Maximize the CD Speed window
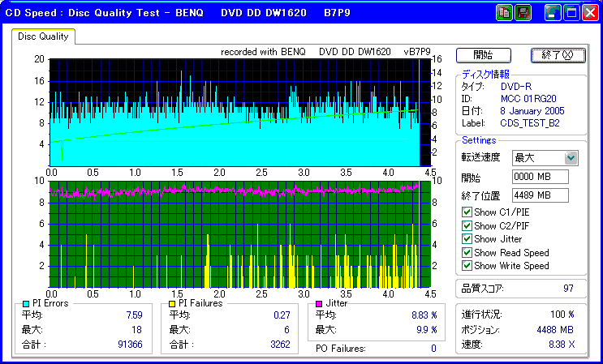The width and height of the screenshot is (603, 364). point(571,13)
